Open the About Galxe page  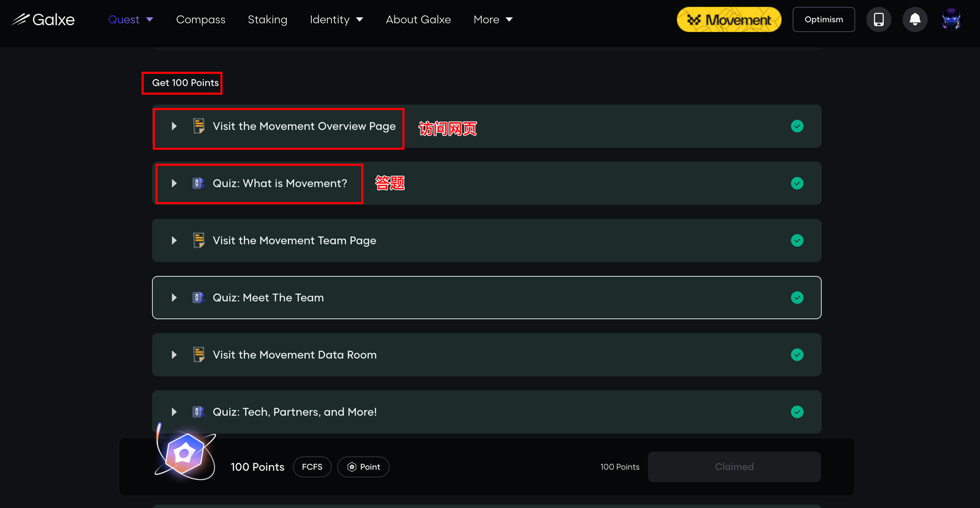click(418, 20)
